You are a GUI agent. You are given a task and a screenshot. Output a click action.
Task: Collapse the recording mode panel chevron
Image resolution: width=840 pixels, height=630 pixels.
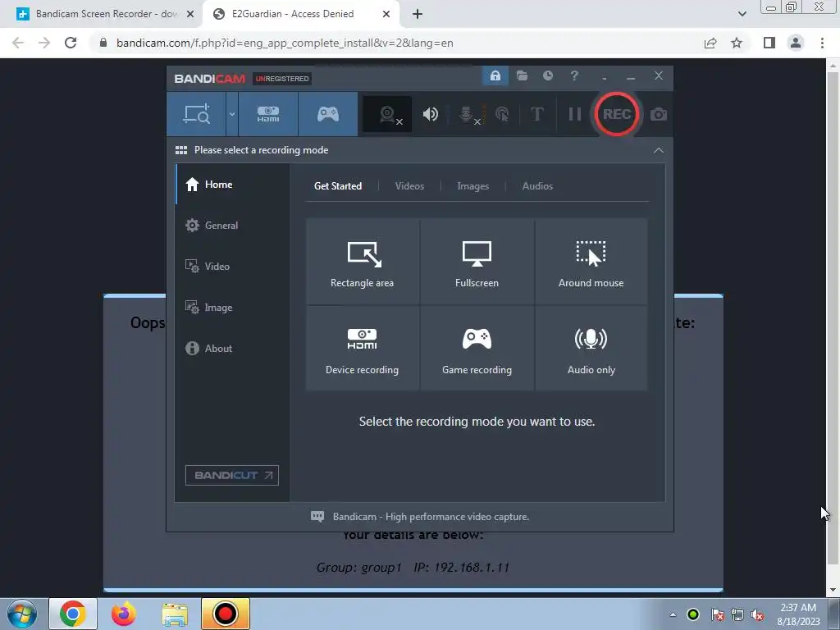pos(659,151)
